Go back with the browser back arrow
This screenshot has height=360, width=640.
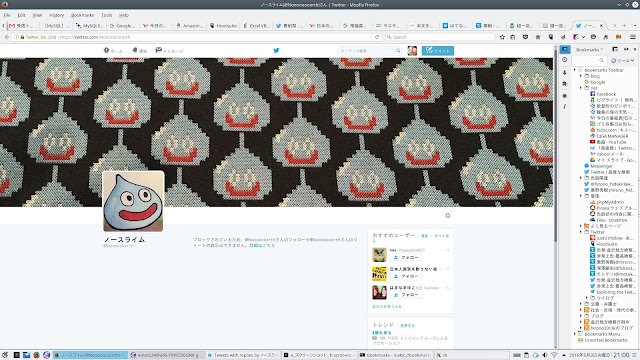pos(7,37)
